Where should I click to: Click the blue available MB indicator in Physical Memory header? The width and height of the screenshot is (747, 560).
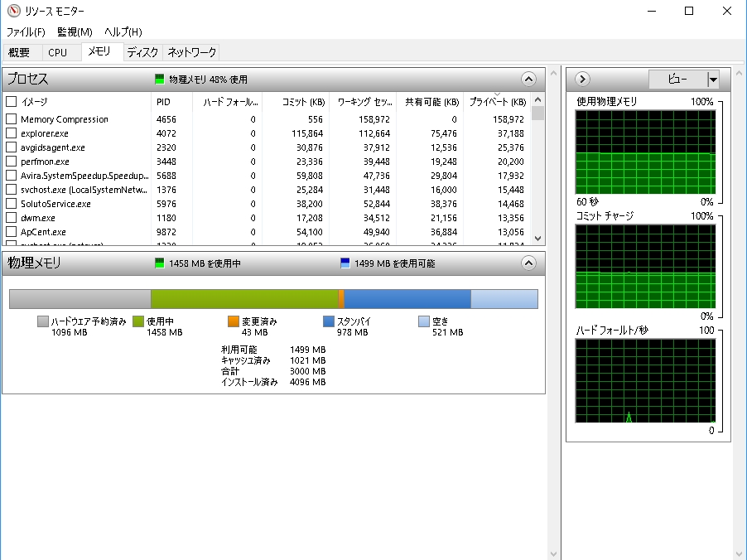[345, 263]
